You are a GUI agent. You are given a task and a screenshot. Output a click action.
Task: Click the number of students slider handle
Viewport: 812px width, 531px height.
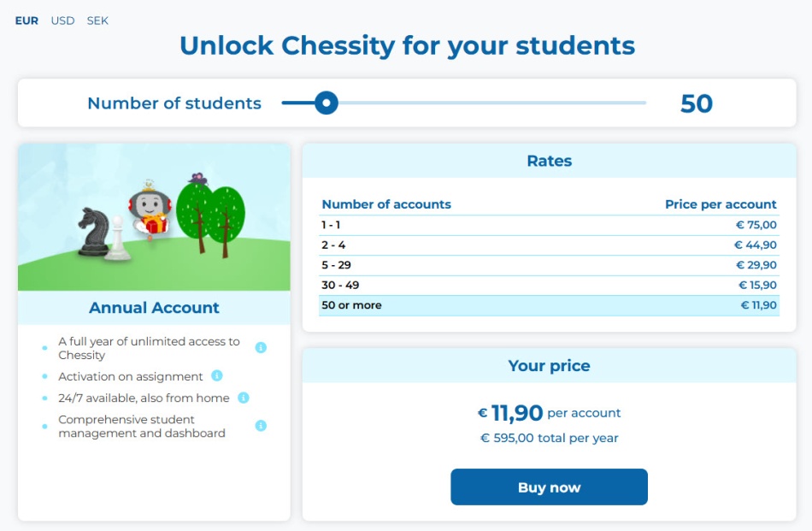click(326, 103)
